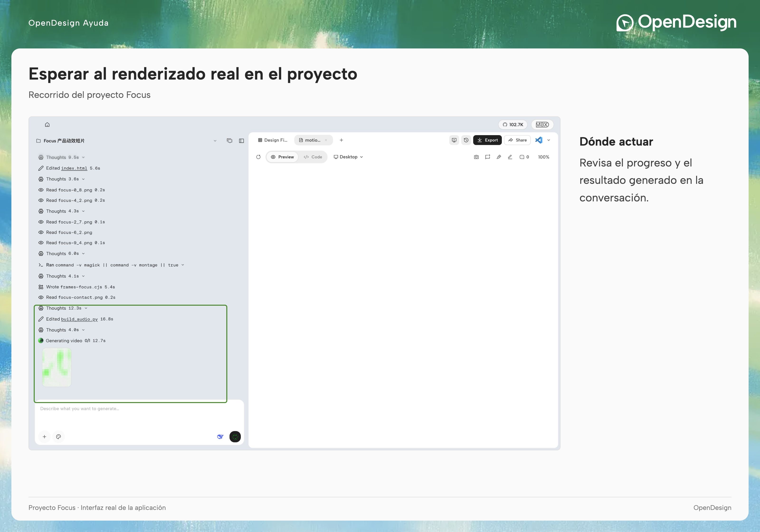Open the Desktop viewport dropdown
The height and width of the screenshot is (532, 760).
348,157
